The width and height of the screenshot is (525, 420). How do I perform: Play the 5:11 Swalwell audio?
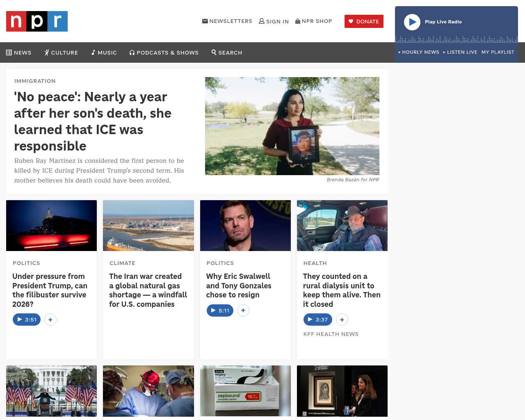[x=220, y=310]
